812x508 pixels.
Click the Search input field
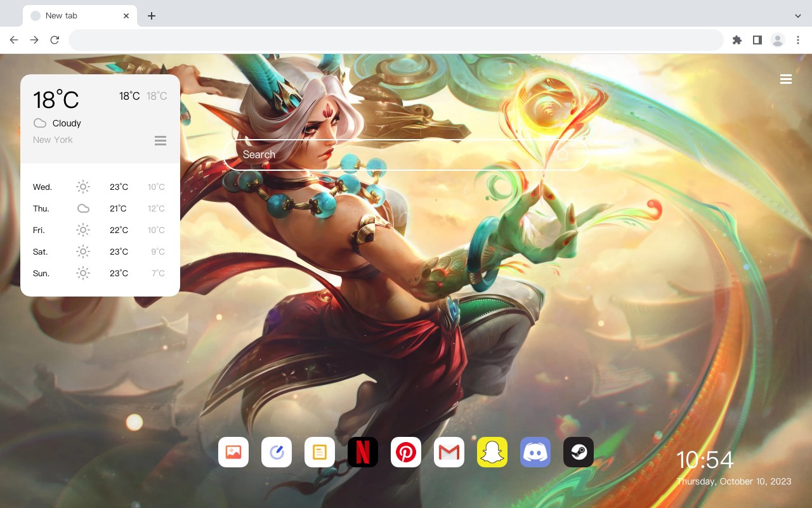click(x=406, y=155)
